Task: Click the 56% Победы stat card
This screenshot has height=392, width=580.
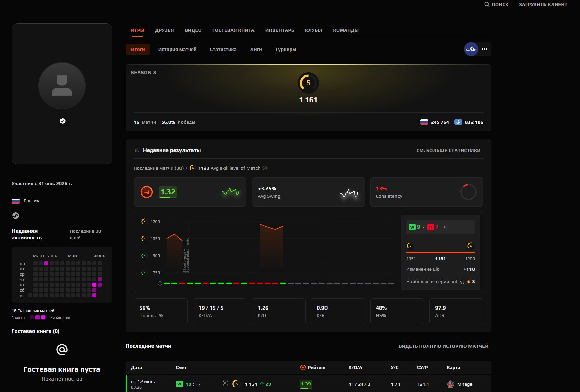Action: pos(160,311)
